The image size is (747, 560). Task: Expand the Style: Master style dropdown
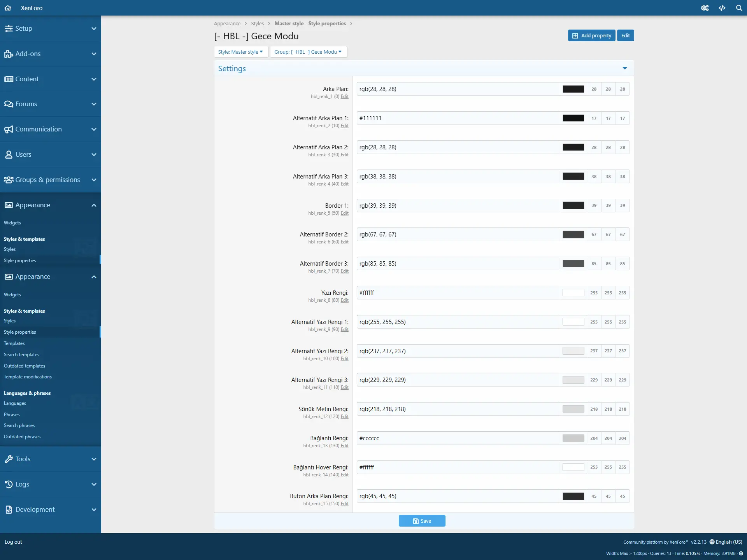tap(240, 52)
